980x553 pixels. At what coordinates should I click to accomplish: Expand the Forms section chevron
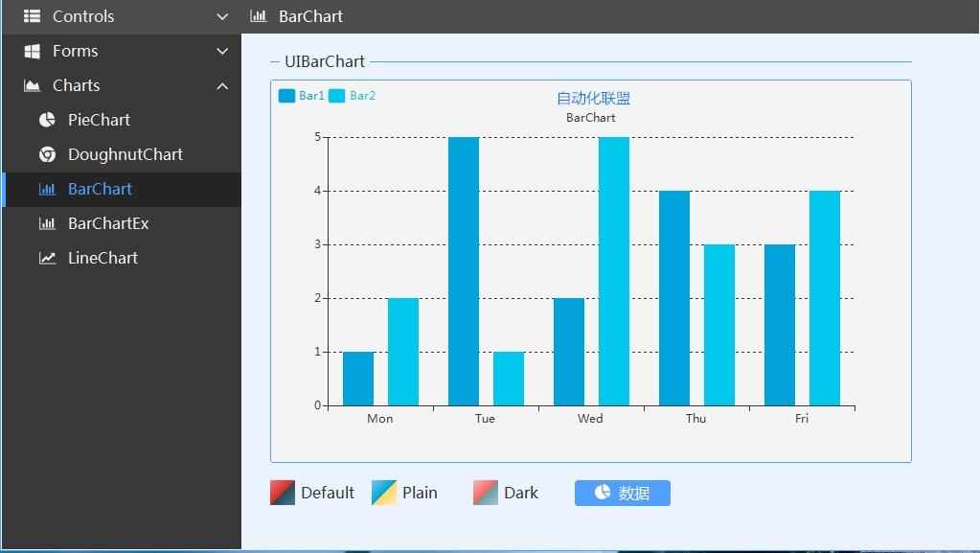click(222, 51)
